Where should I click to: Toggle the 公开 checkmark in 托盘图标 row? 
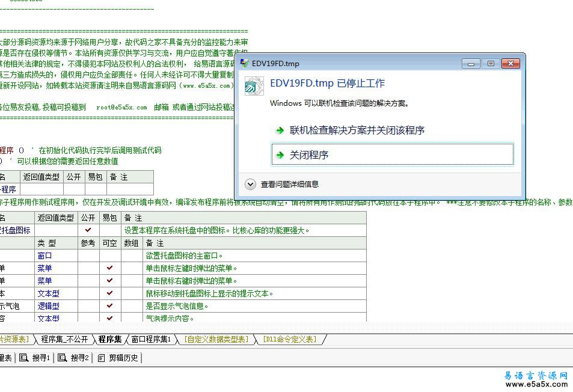pyautogui.click(x=88, y=230)
